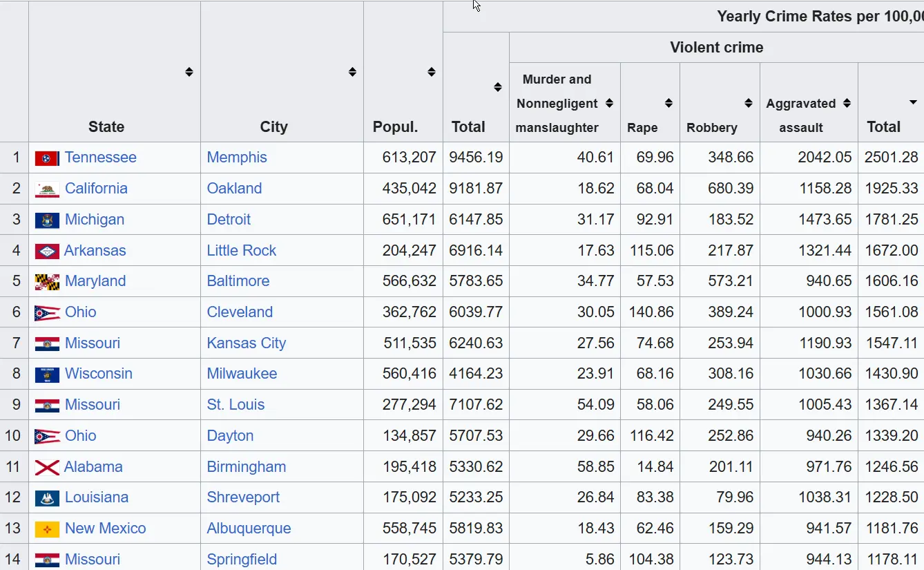Viewport: 924px width, 570px height.
Task: Click the Wisconsin flag icon
Action: [x=47, y=374]
